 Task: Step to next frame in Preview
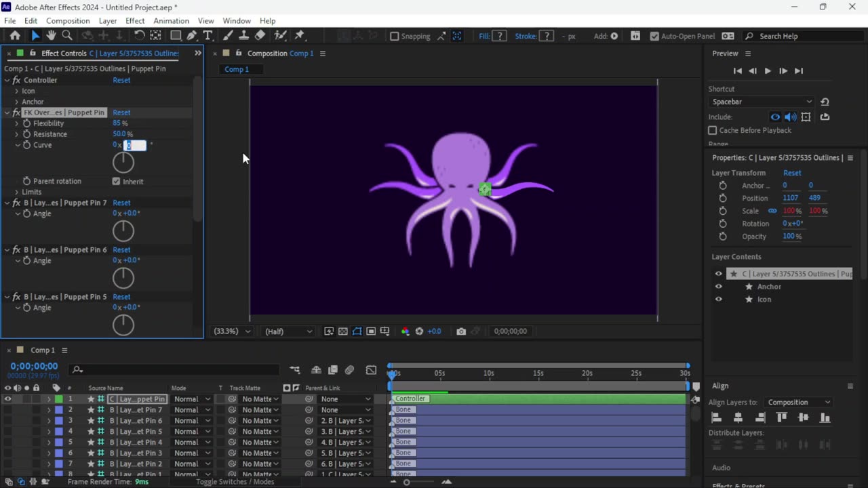(x=783, y=70)
